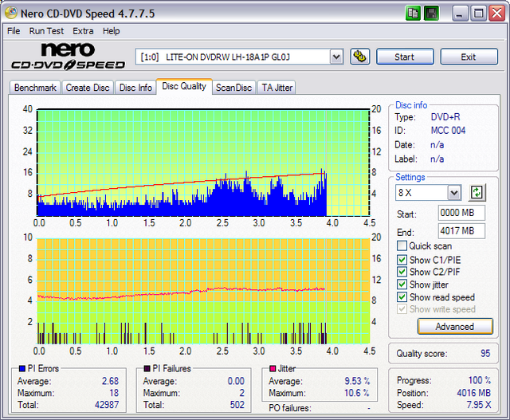
Task: Click the Quality score value 95
Action: (x=485, y=353)
